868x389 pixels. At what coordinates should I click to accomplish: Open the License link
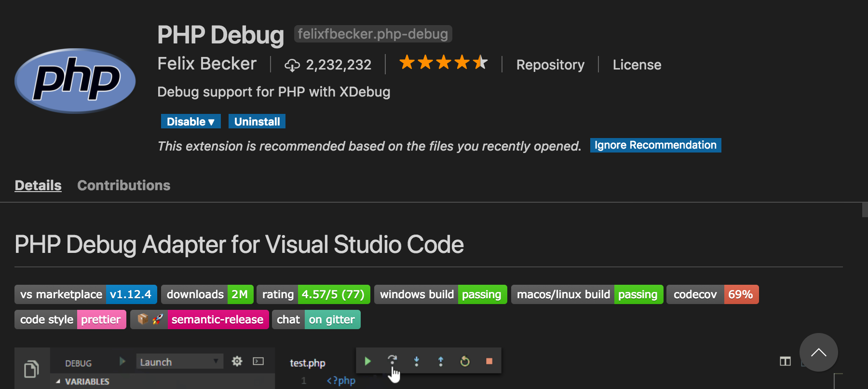point(637,65)
